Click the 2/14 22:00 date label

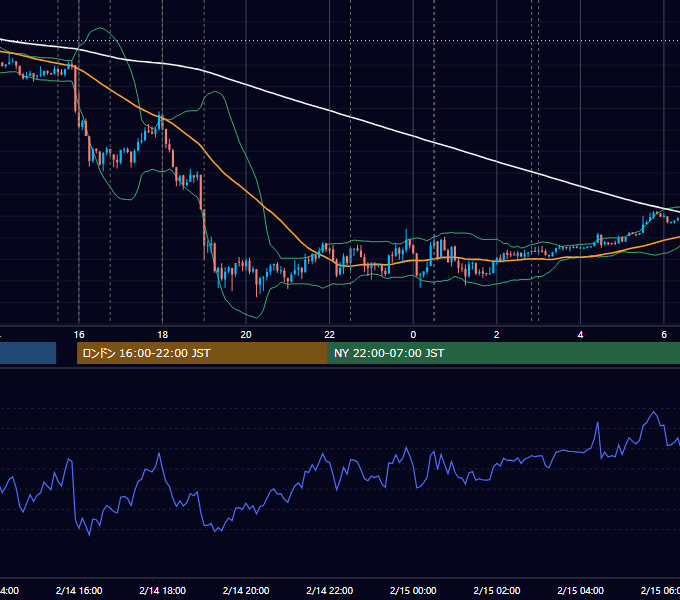pyautogui.click(x=330, y=590)
